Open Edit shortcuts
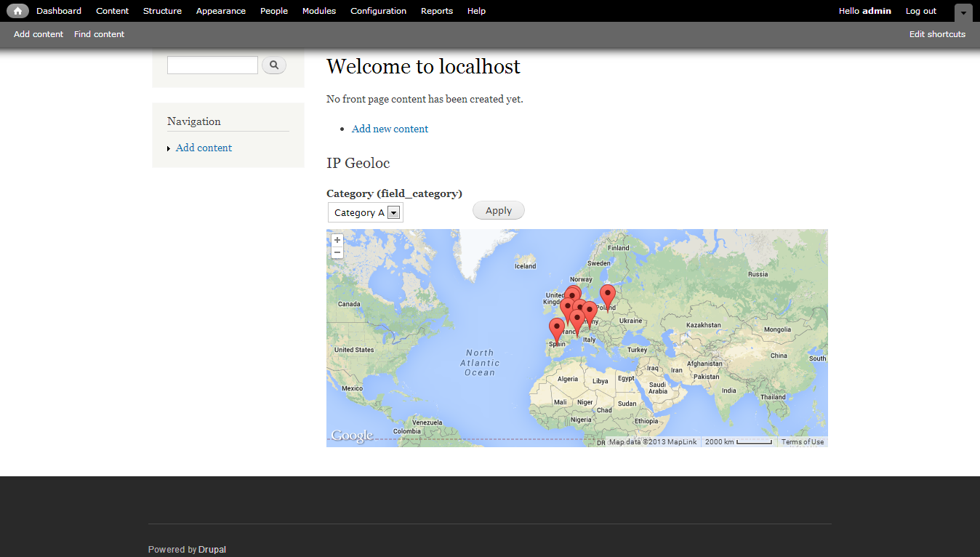Viewport: 980px width, 557px height. click(937, 34)
